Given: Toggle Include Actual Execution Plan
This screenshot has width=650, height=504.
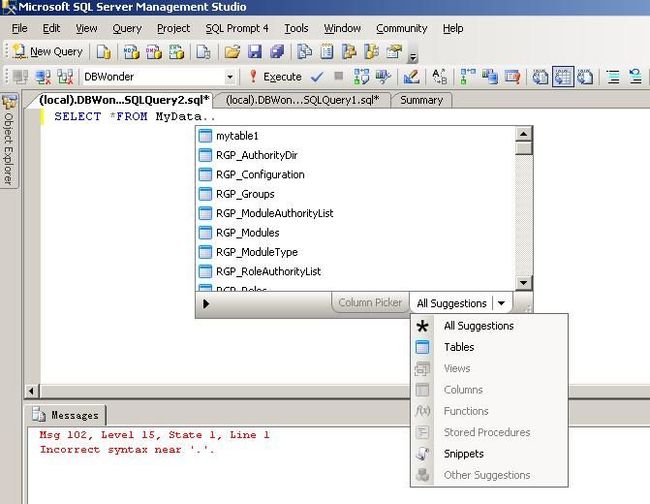Looking at the screenshot, I should point(468,77).
